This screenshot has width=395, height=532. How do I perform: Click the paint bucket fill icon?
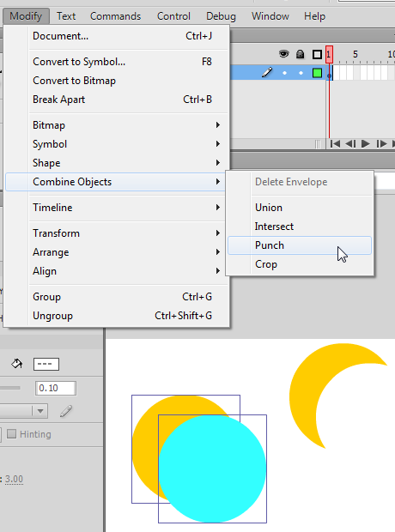[16, 364]
